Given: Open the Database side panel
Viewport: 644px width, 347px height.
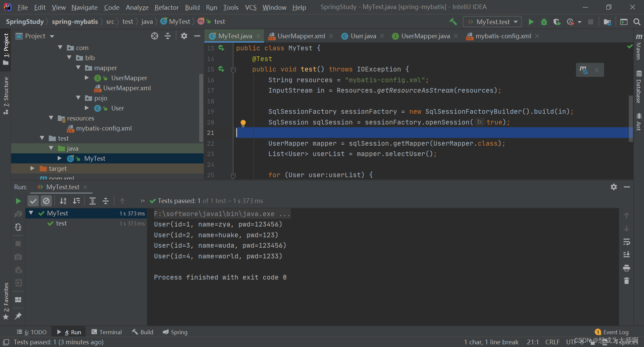Looking at the screenshot, I should click(639, 87).
